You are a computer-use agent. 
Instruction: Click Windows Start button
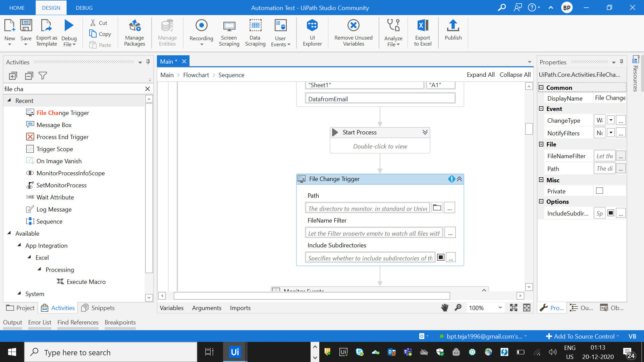pos(12,352)
